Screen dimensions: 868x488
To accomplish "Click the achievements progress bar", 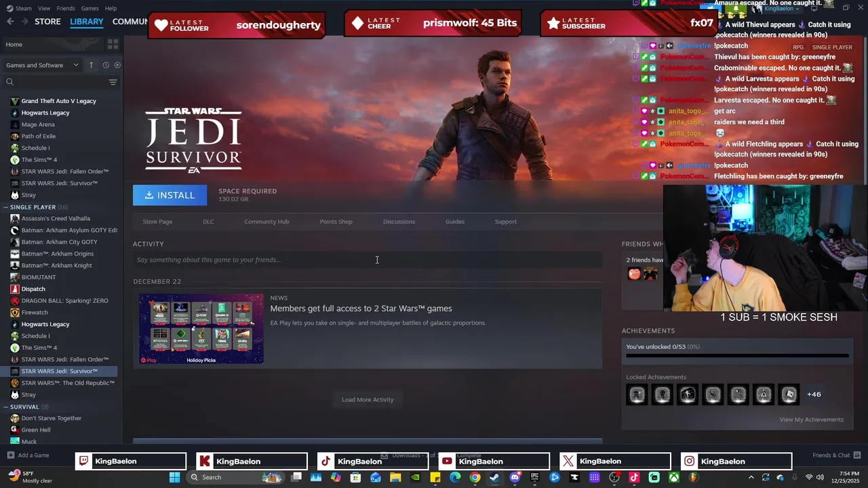I will (737, 356).
